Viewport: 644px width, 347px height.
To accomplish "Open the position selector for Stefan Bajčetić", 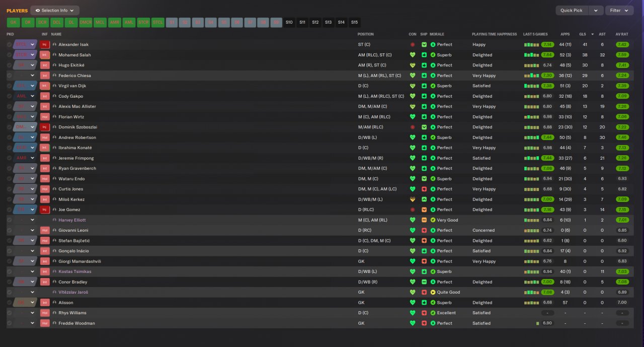I will (25, 241).
